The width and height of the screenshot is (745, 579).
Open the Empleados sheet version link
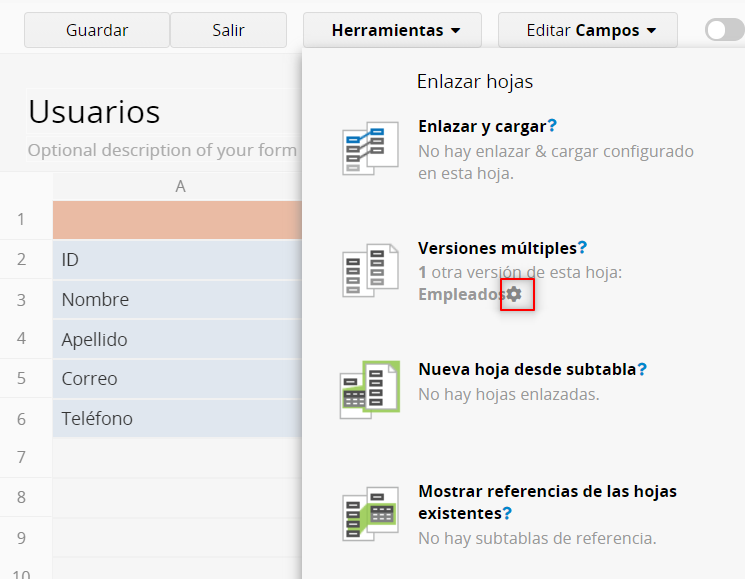point(462,294)
